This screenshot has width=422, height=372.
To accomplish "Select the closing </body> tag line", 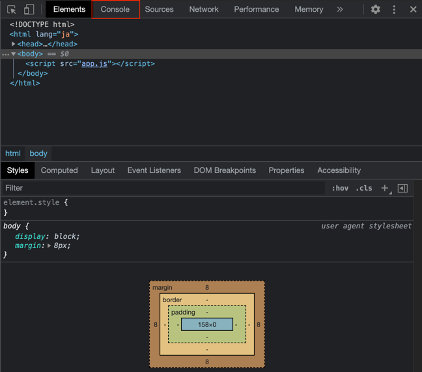I will (33, 73).
